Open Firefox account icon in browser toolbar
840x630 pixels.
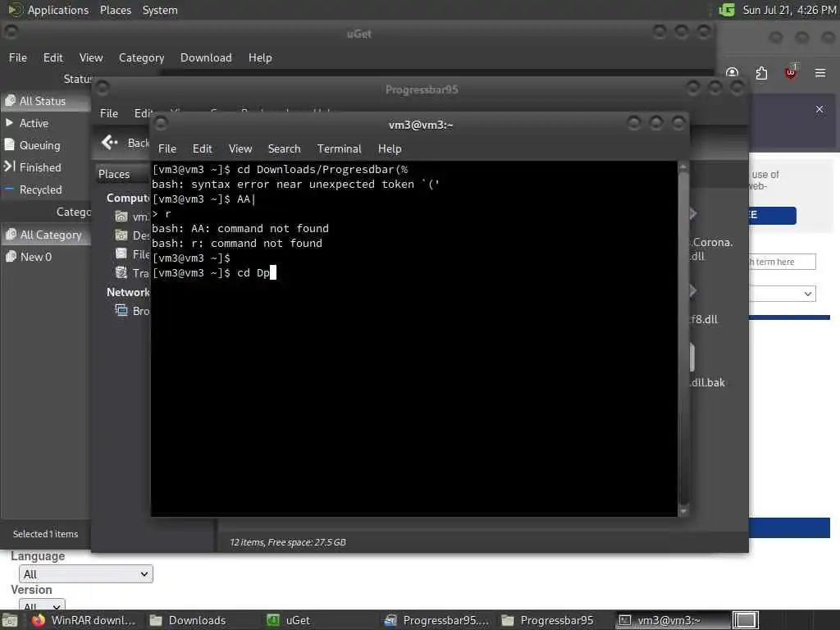click(x=733, y=73)
